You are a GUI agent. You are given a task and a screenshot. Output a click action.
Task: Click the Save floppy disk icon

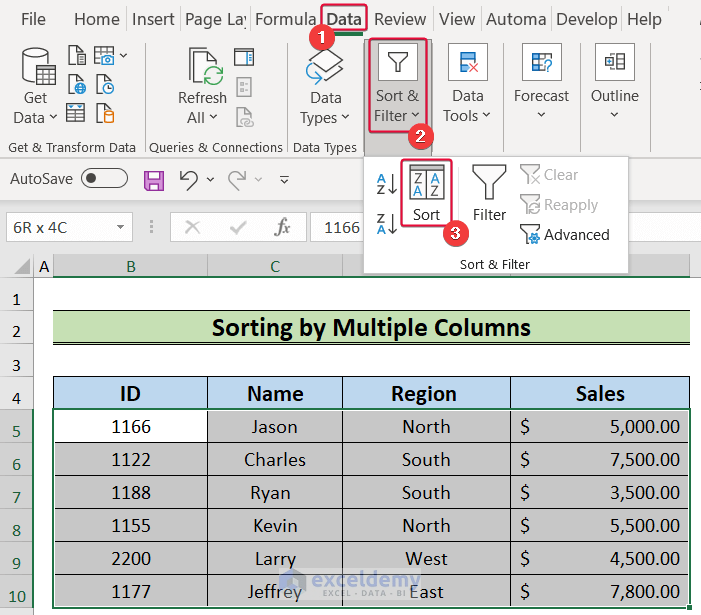pyautogui.click(x=154, y=180)
